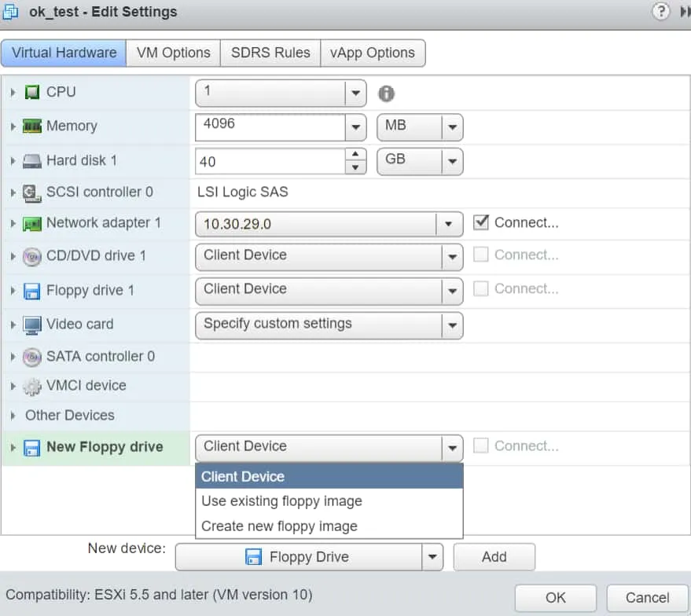Click the Hard disk 1 icon
691x616 pixels.
click(x=32, y=161)
